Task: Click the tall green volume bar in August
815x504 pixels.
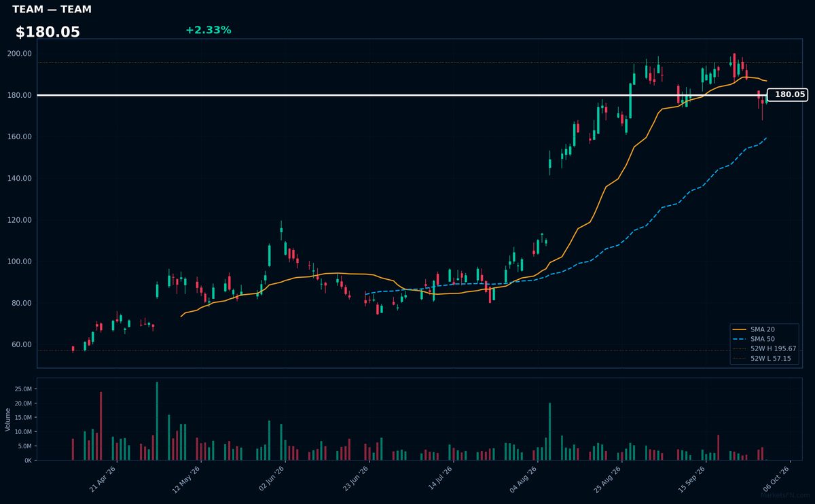Action: coord(549,431)
